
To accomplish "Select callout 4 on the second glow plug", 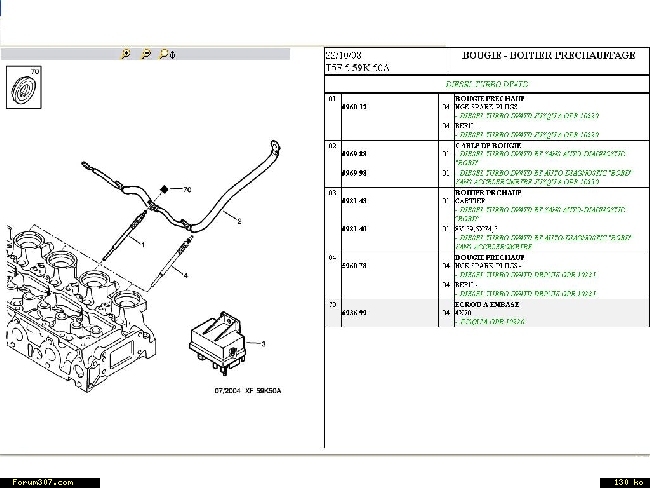I will click(186, 275).
